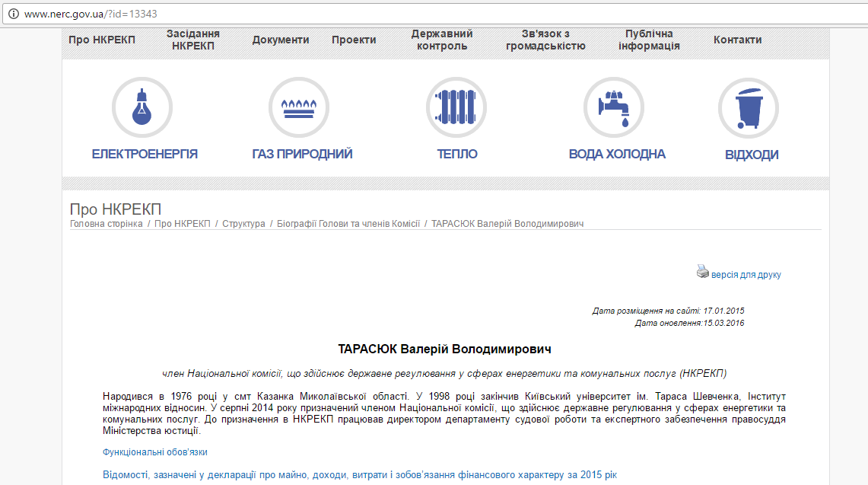Click the waste trash bin icon

(x=749, y=107)
